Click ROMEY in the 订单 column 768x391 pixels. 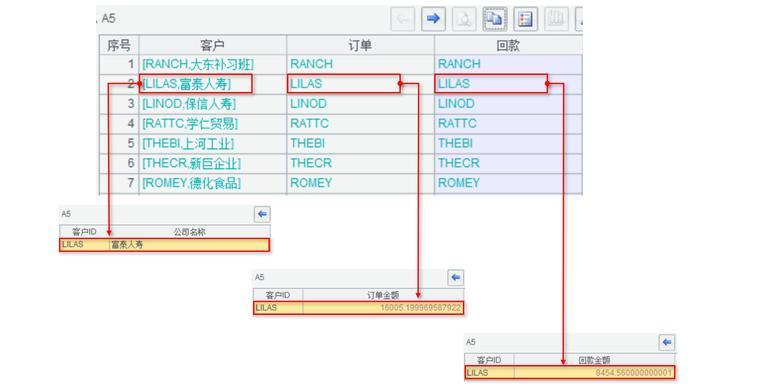point(360,183)
